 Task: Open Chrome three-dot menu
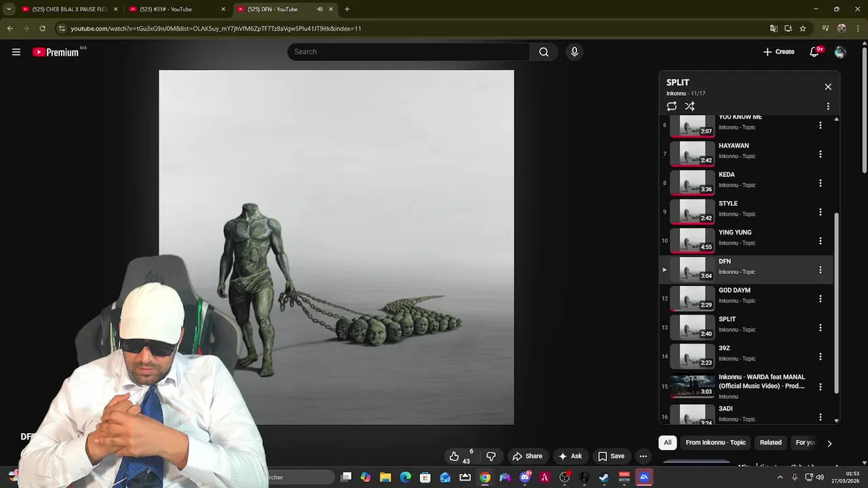(x=858, y=28)
